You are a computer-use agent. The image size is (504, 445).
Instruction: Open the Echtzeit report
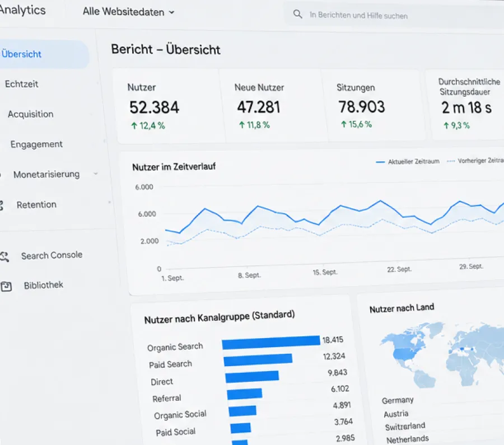(x=21, y=84)
